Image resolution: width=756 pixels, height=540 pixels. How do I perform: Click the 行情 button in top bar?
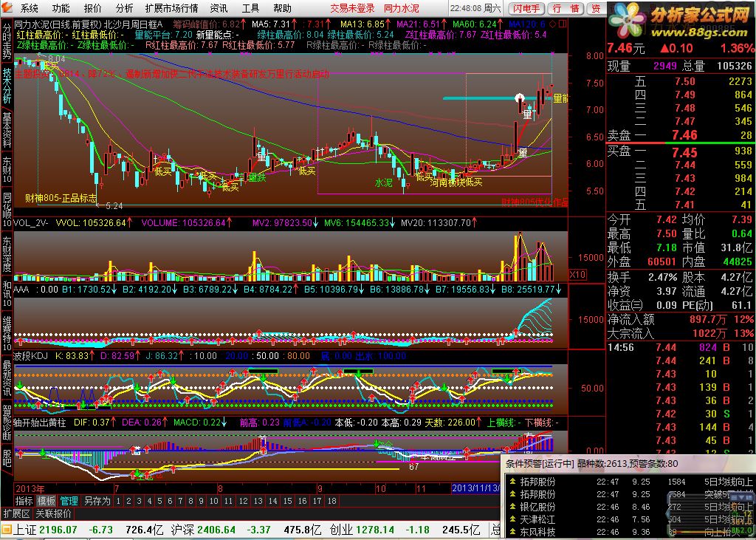pos(566,8)
